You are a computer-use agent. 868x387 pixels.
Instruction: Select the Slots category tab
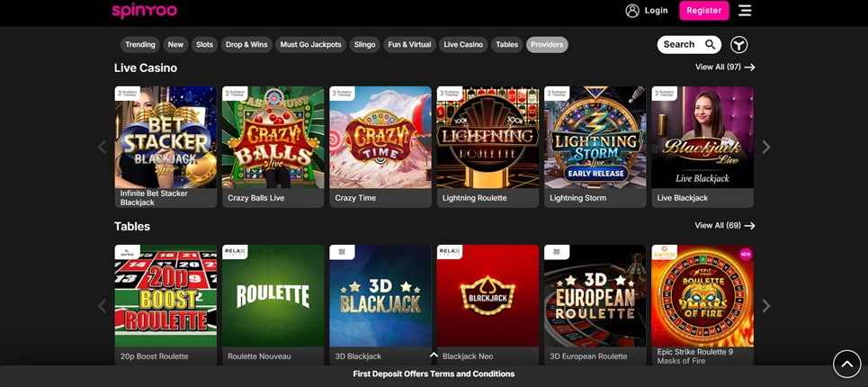click(x=204, y=44)
